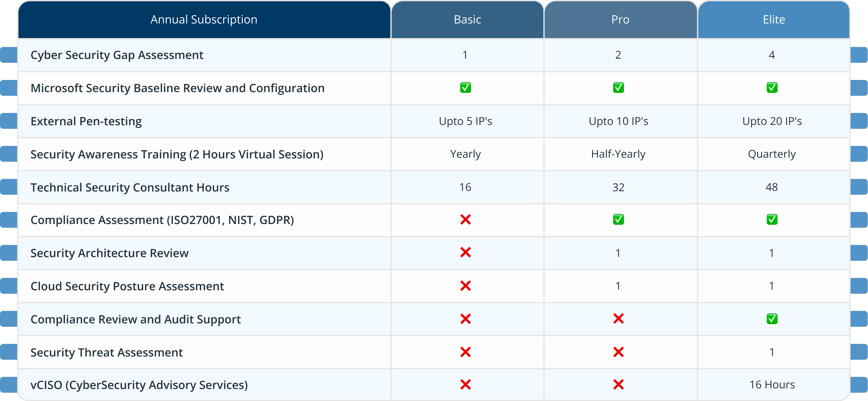Click Basic red cross for Compliance Assessment
Screen dimensions: 868x401
coord(465,220)
